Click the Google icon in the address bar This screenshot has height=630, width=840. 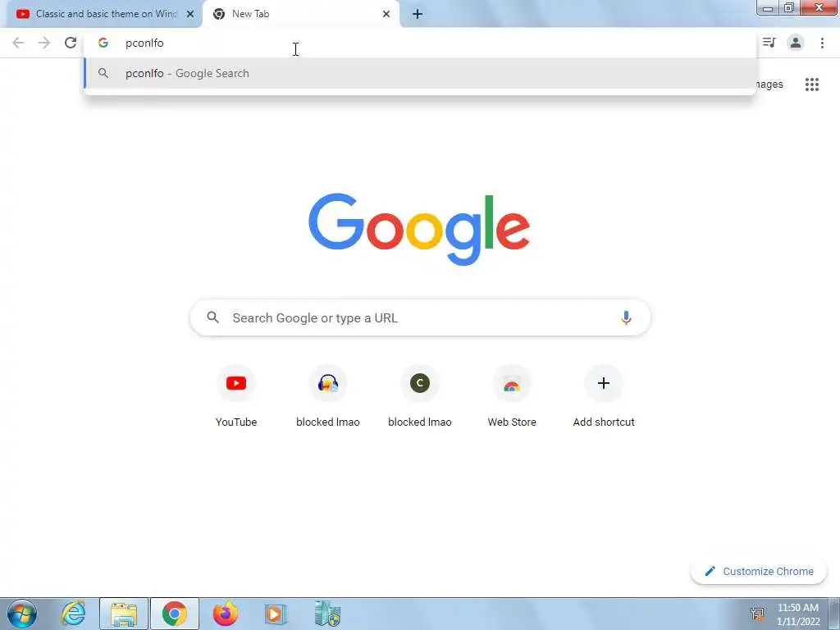tap(103, 43)
